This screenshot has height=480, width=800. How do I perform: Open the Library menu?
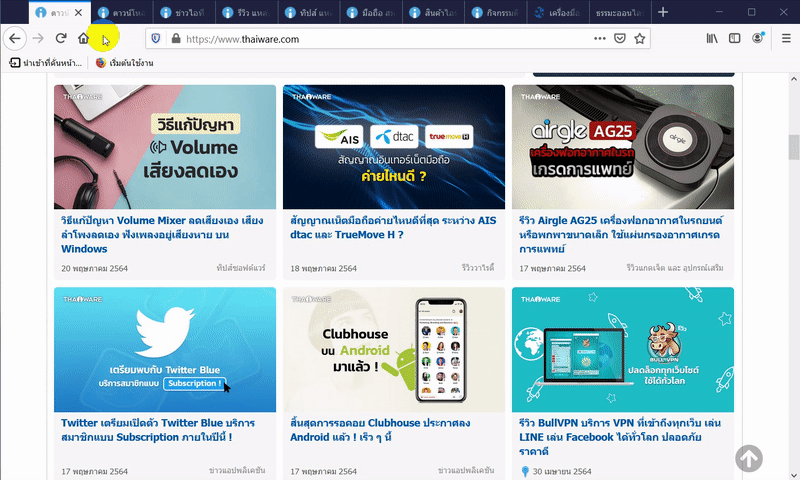[x=712, y=38]
